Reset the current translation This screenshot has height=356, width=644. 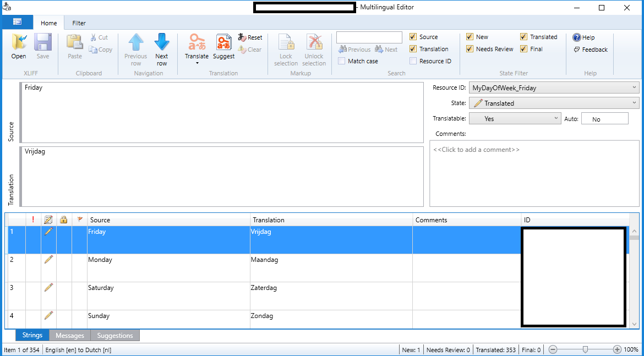coord(250,37)
